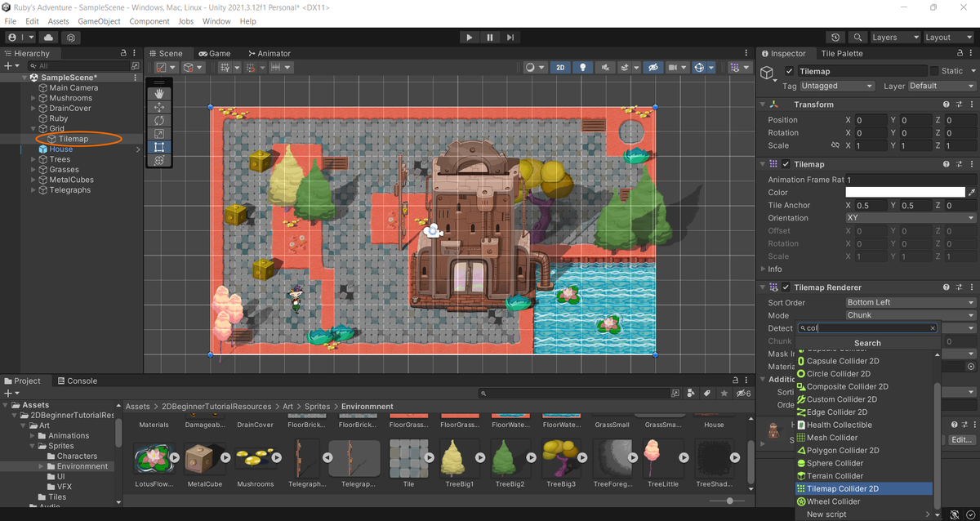Disable the Tilemap Renderer component checkbox
The height and width of the screenshot is (521, 980).
(786, 287)
